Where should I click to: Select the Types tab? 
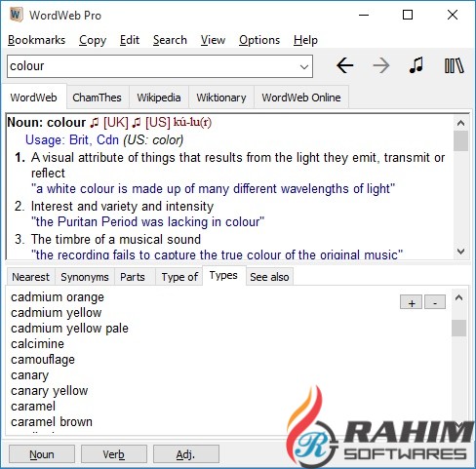coord(223,275)
